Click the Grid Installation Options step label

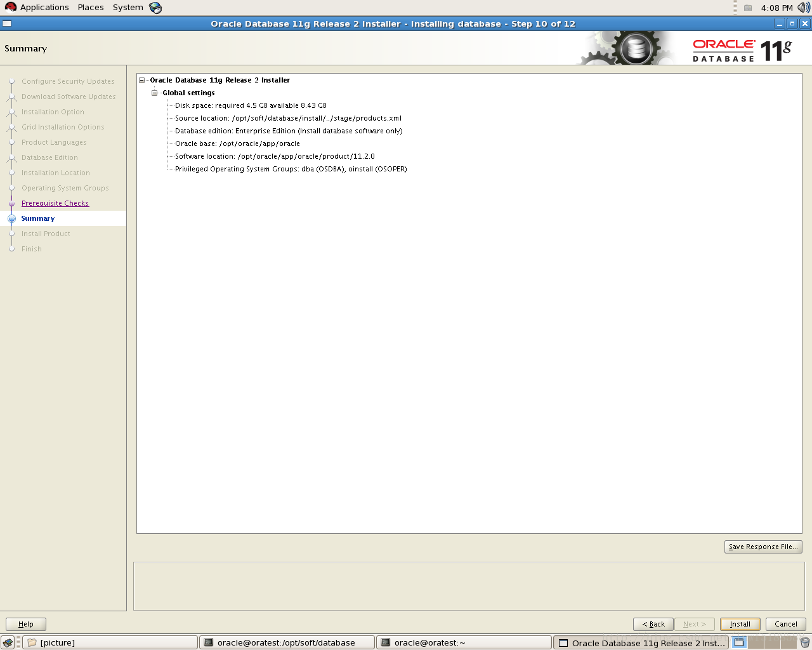tap(63, 127)
